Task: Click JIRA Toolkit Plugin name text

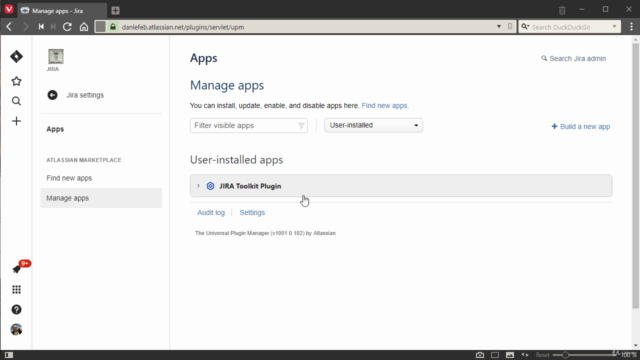Action: click(x=250, y=186)
